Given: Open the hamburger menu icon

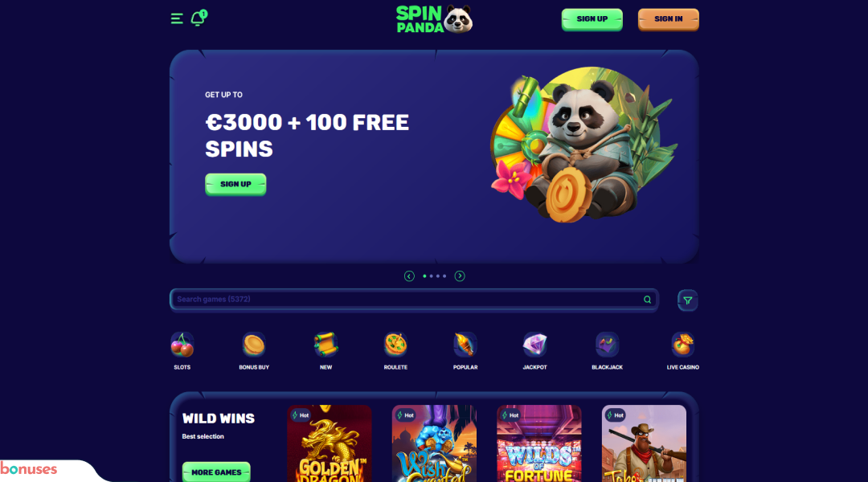Looking at the screenshot, I should (x=177, y=18).
